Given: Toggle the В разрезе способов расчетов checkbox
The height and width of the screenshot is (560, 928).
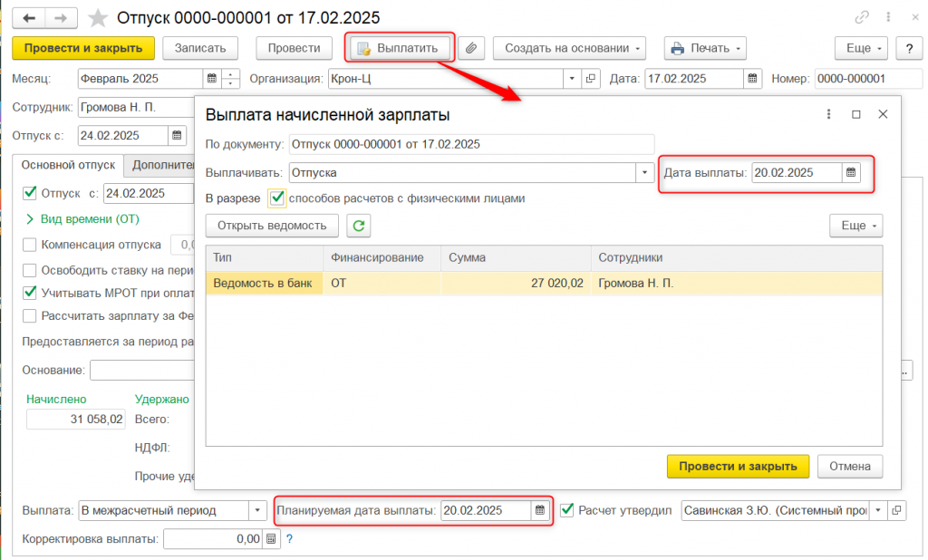Looking at the screenshot, I should (x=276, y=198).
